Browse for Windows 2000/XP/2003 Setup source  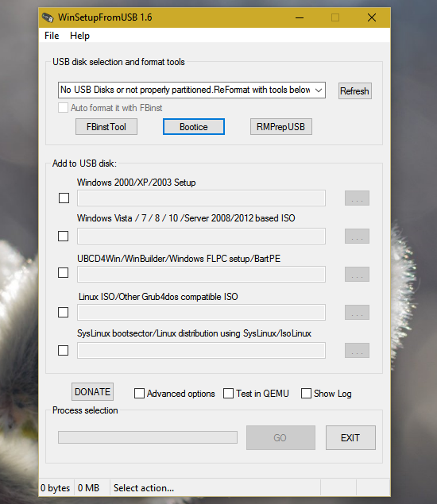click(357, 198)
